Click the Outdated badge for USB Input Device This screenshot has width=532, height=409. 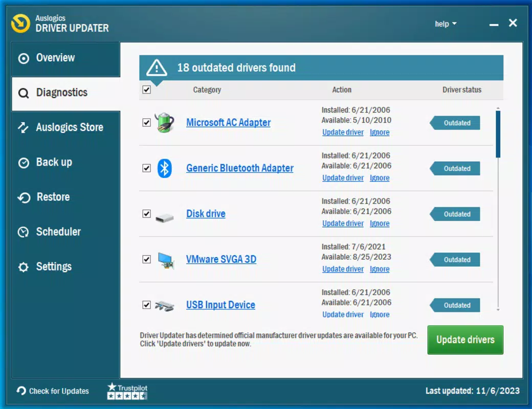click(x=455, y=305)
